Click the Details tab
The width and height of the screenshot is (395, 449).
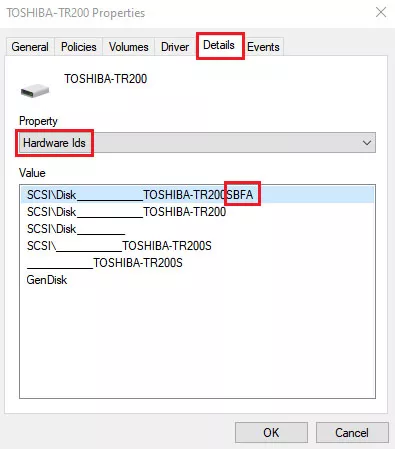point(219,45)
